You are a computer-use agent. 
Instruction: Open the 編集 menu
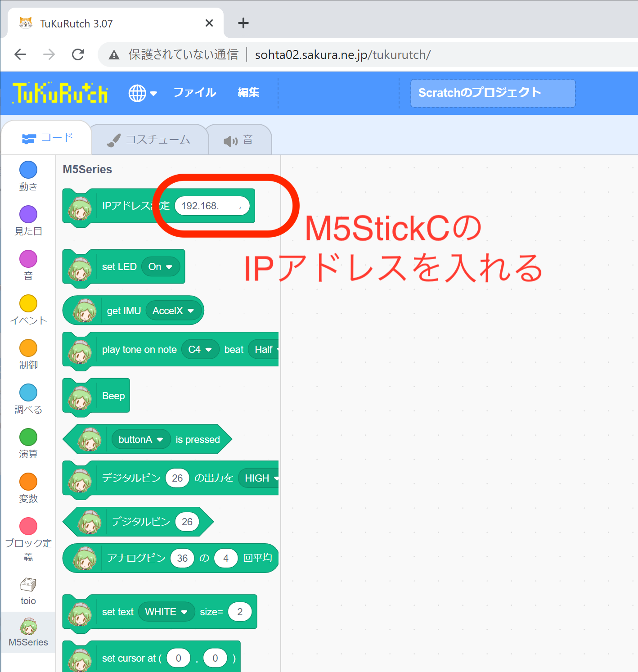(248, 92)
